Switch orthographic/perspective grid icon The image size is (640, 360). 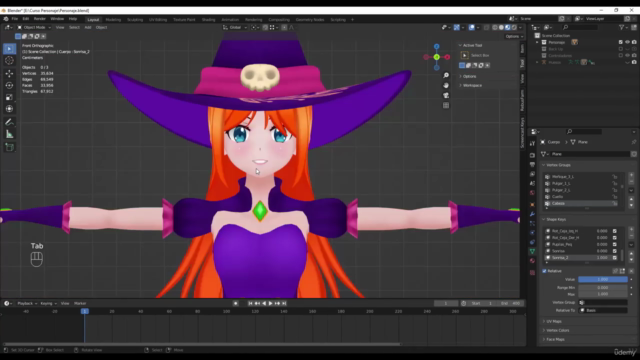click(x=446, y=105)
